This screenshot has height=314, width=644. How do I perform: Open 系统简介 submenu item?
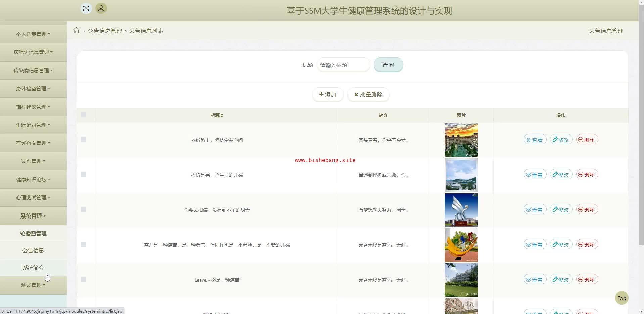(x=33, y=268)
